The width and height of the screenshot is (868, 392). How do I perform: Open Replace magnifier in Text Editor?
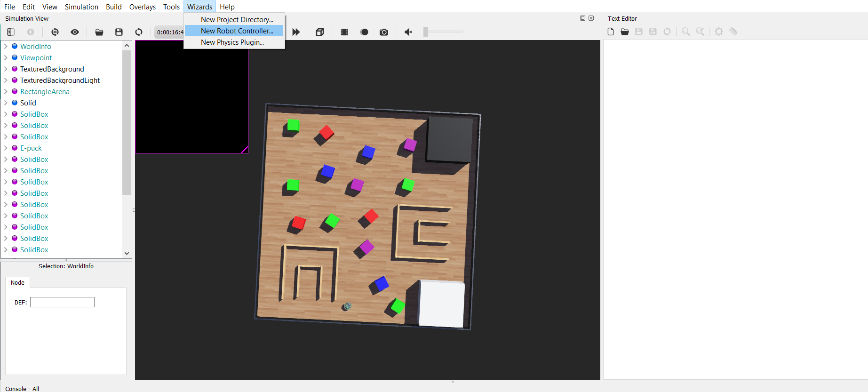(700, 32)
